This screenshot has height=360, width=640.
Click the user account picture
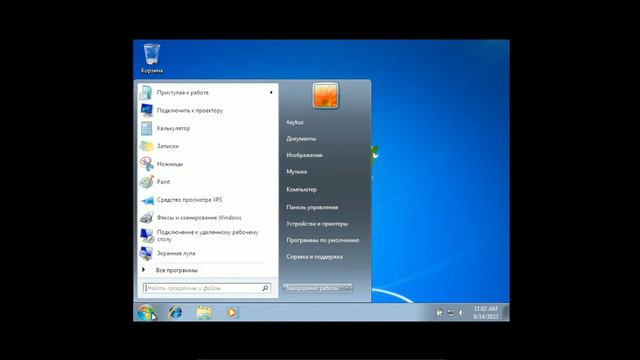pyautogui.click(x=325, y=96)
